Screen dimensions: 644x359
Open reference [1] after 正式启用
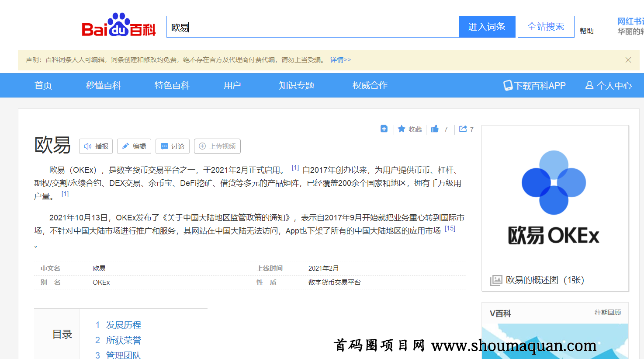[x=295, y=167]
